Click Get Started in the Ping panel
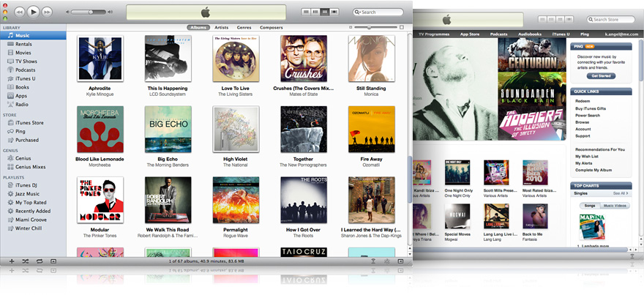Image resolution: width=644 pixels, height=295 pixels. [602, 76]
